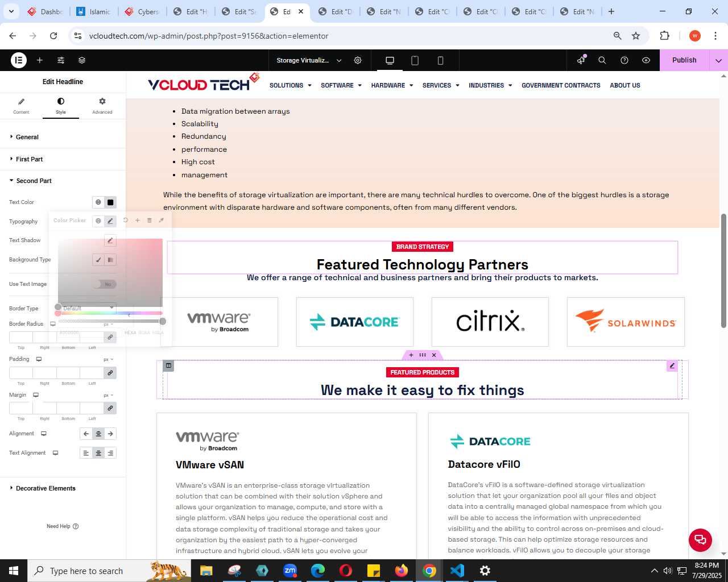Image resolution: width=728 pixels, height=582 pixels.
Task: Open the red live chat bubble
Action: [700, 540]
